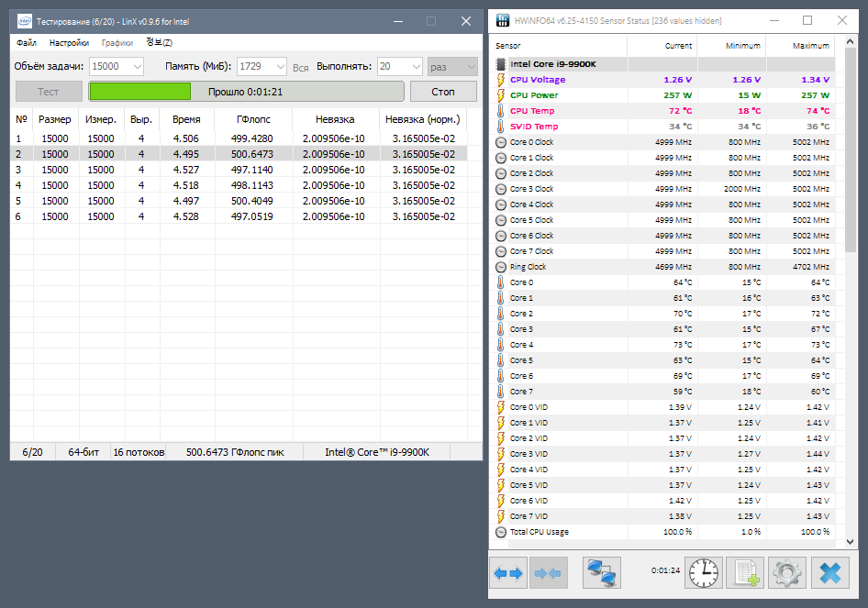This screenshot has height=608, width=868.
Task: Click the Стоп button to stop testing
Action: point(443,92)
